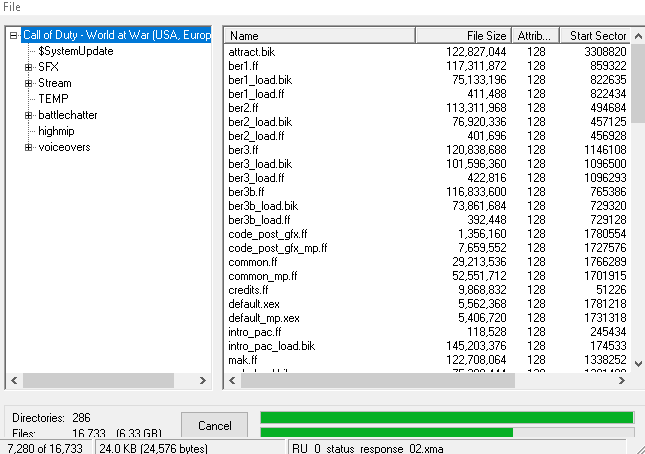Expand the SFX folder node
The image size is (645, 454).
[28, 67]
